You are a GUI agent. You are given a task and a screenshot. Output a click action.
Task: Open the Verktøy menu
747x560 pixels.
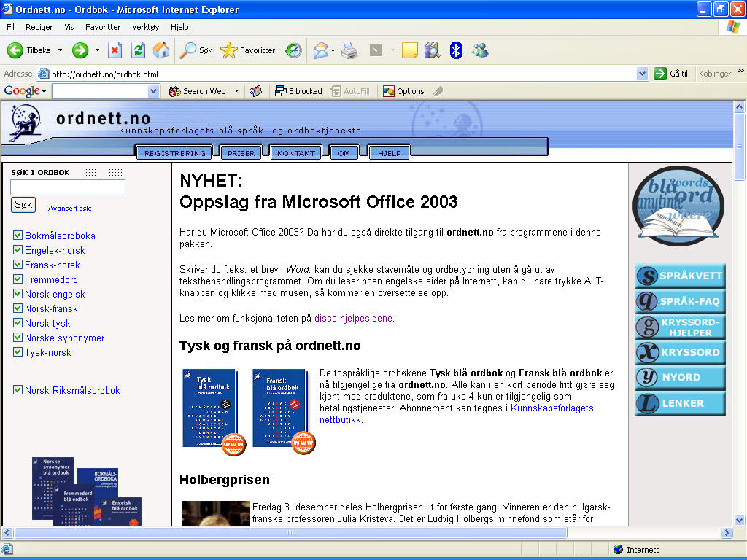pyautogui.click(x=146, y=27)
